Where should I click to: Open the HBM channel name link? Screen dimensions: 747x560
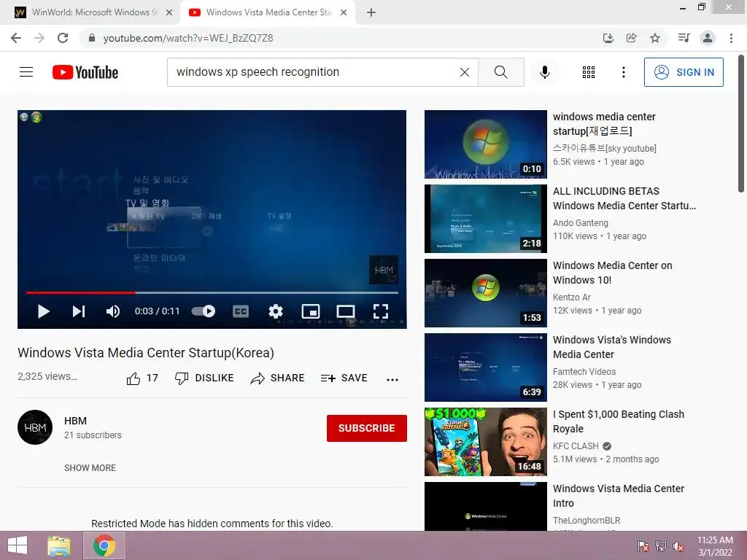point(75,421)
